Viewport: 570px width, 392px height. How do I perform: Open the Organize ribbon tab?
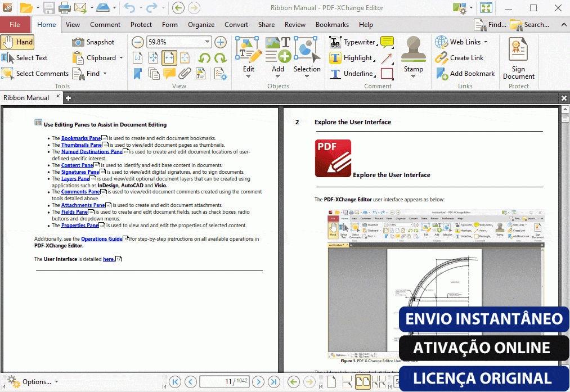[x=201, y=25]
